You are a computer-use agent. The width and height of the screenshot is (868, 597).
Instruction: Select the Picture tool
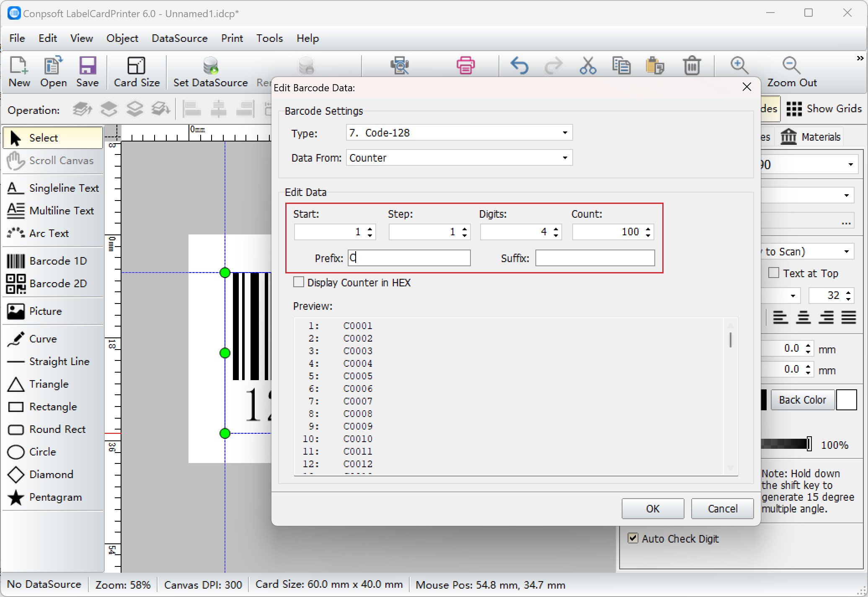[x=53, y=311]
